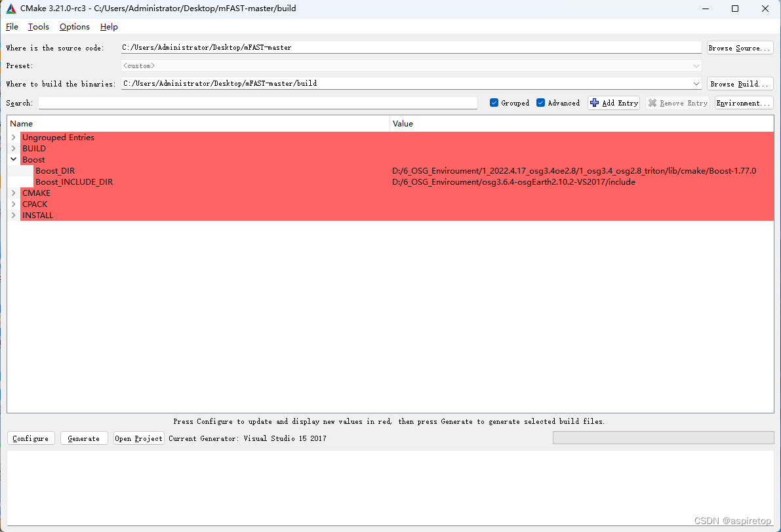Toggle the Grouped checkbox
Viewport: 781px width, 532px height.
click(494, 103)
